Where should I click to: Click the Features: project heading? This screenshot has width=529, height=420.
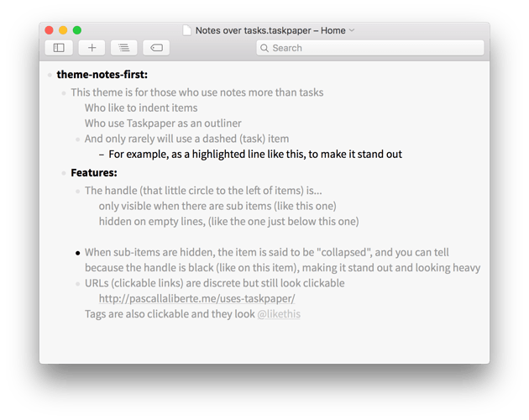click(94, 172)
